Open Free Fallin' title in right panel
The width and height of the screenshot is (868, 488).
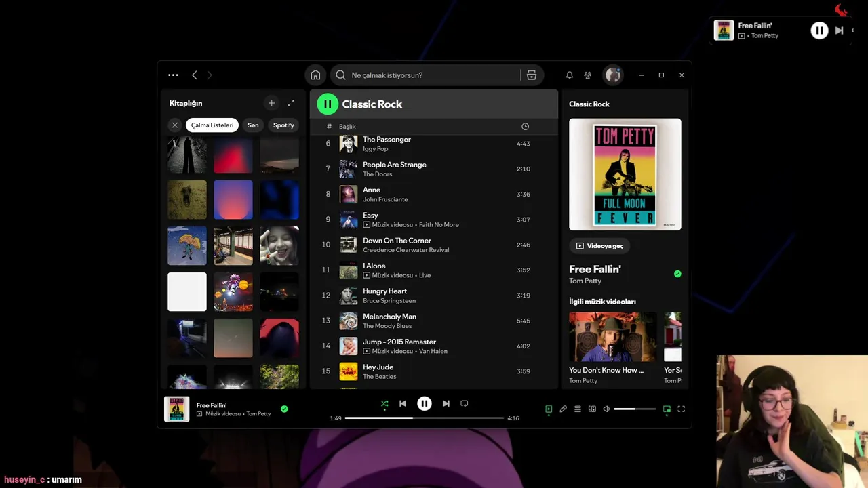595,269
